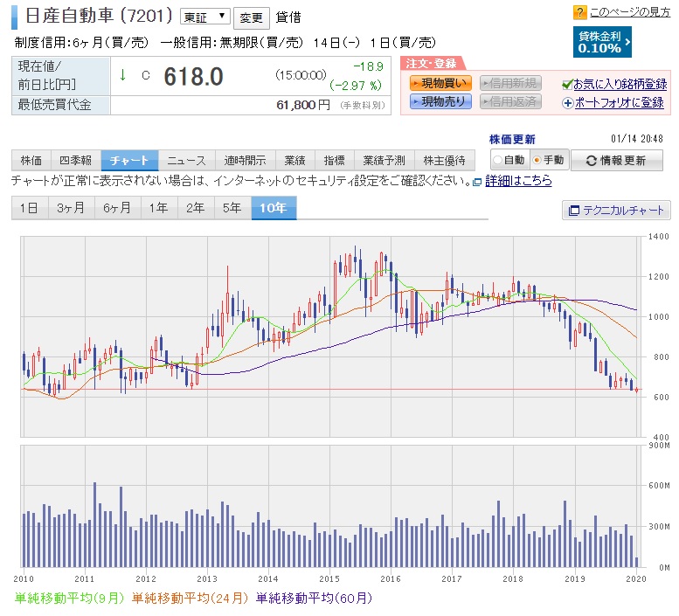This screenshot has width=679, height=616.
Task: Click the 現物買い button
Action: tap(440, 83)
